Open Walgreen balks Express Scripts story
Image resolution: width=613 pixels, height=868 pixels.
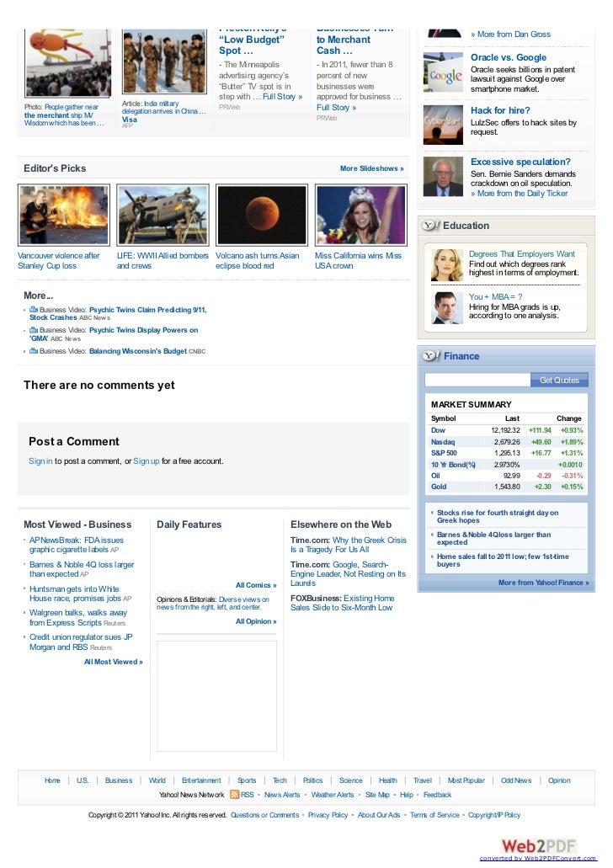point(78,618)
